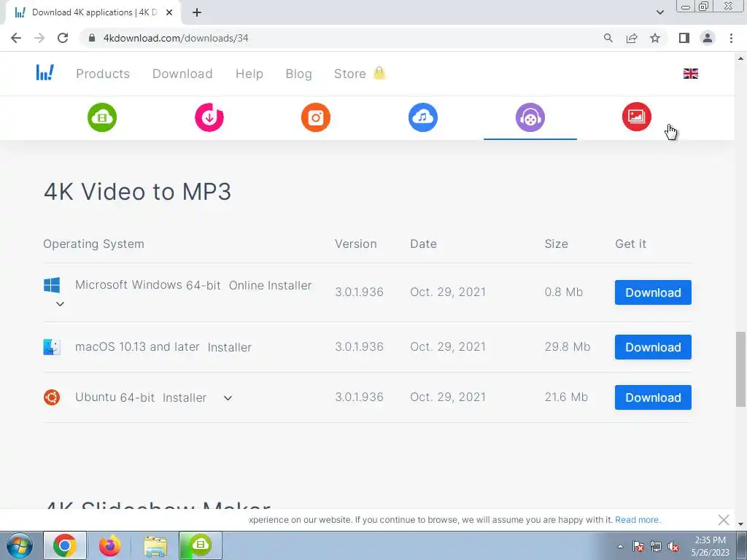Go to the Blog page
747x560 pixels.
pyautogui.click(x=298, y=74)
